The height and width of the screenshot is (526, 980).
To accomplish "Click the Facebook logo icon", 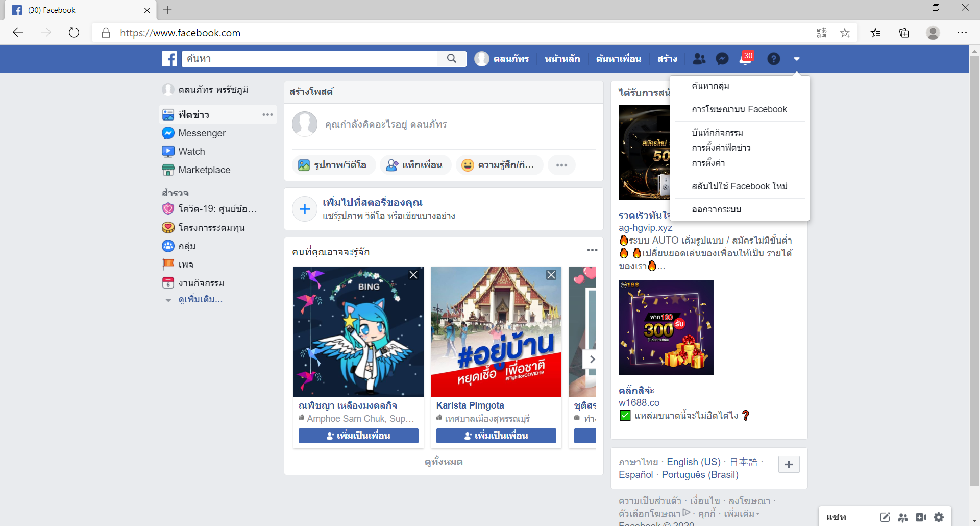I will (x=169, y=59).
